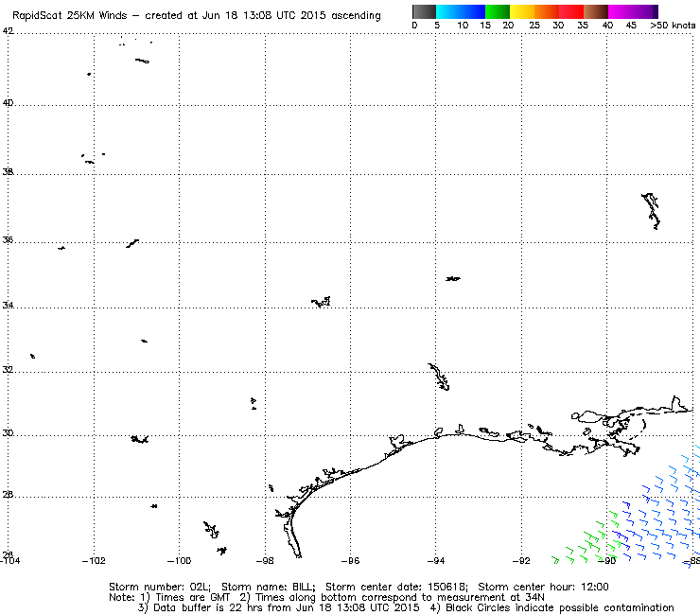Image resolution: width=700 pixels, height=615 pixels.
Task: Pick the brown 35–40 knots legend swatch
Action: pyautogui.click(x=596, y=11)
